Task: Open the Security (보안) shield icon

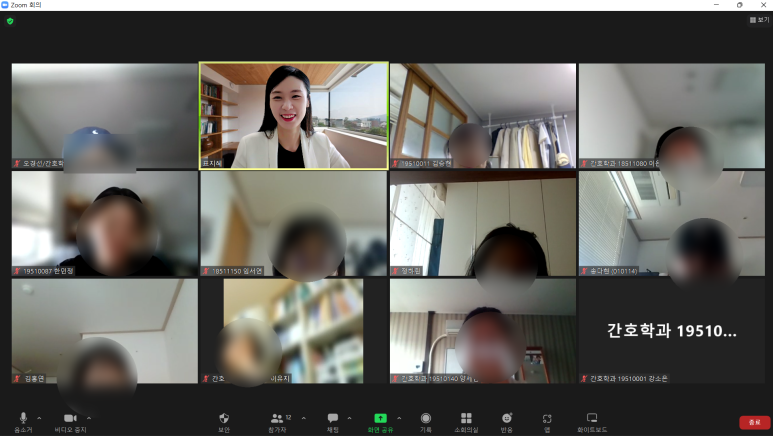Action: pyautogui.click(x=224, y=418)
